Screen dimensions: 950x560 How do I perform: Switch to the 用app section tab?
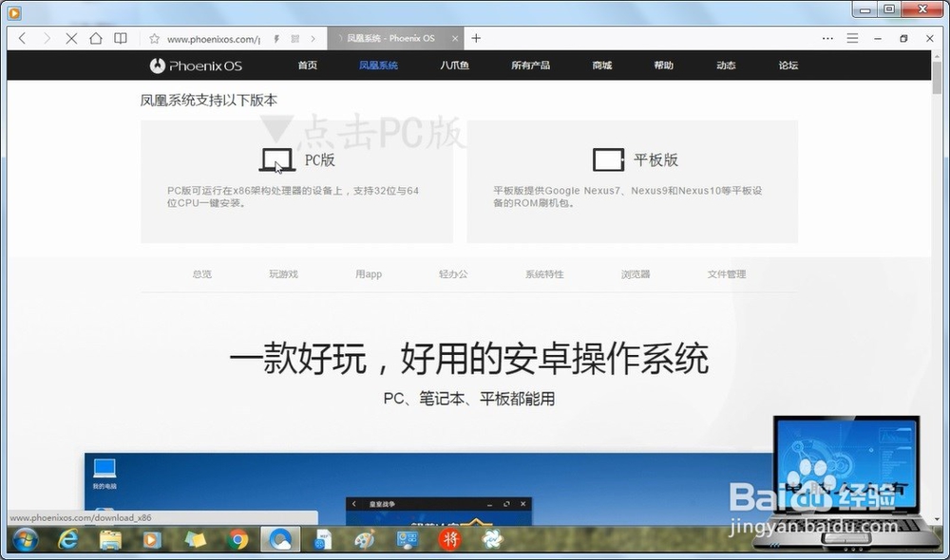(x=369, y=274)
